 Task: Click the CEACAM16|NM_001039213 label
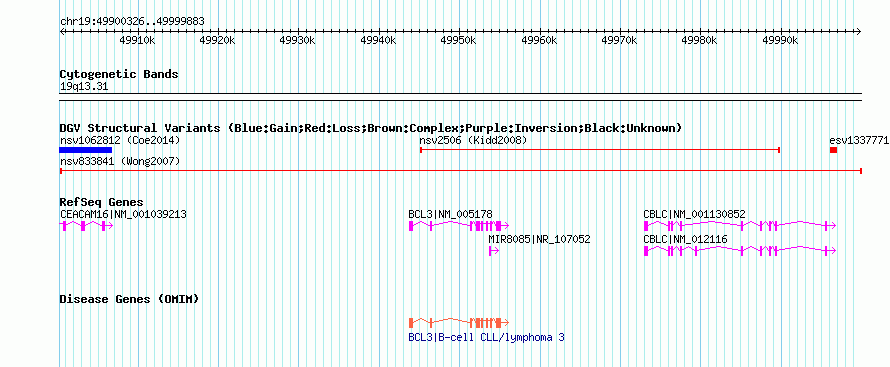pyautogui.click(x=123, y=214)
